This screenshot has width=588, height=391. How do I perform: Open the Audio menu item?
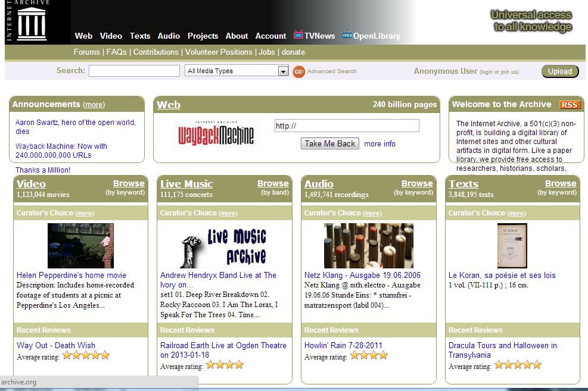pyautogui.click(x=169, y=36)
